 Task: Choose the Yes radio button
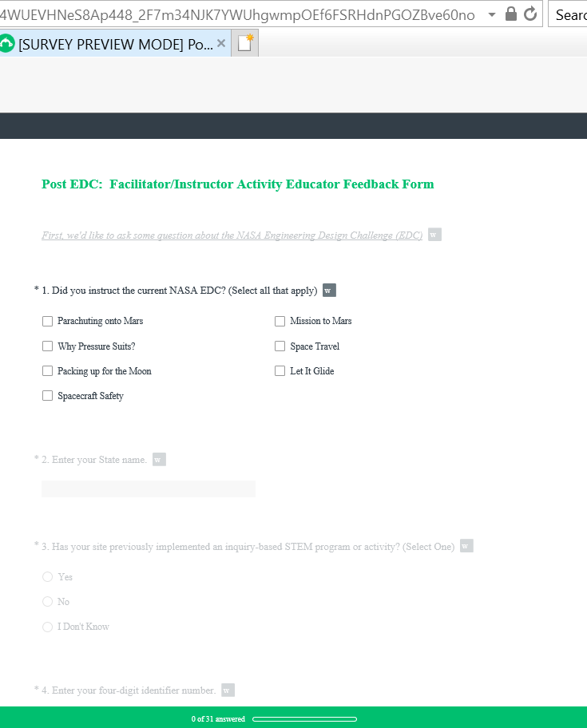tap(47, 577)
